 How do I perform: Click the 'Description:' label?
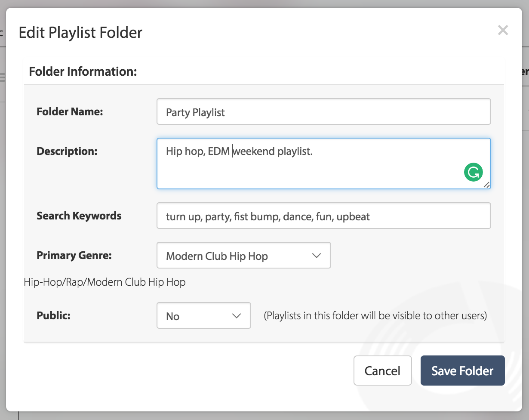(67, 151)
